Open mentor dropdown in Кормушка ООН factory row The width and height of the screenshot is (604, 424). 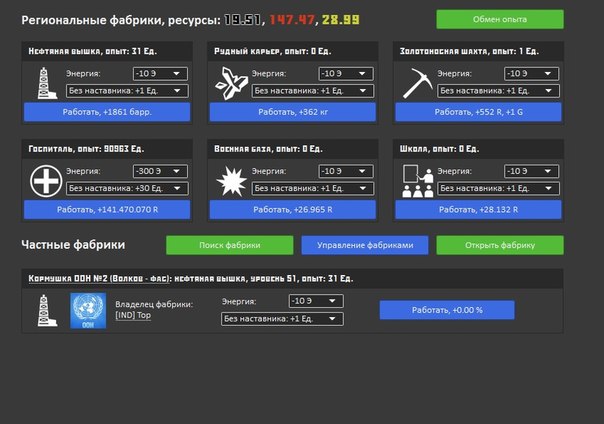(x=282, y=319)
